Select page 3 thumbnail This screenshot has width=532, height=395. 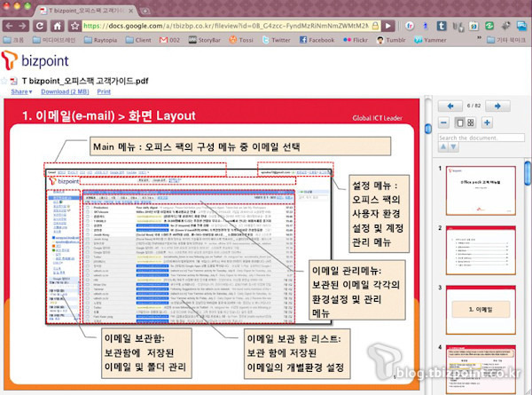point(481,310)
